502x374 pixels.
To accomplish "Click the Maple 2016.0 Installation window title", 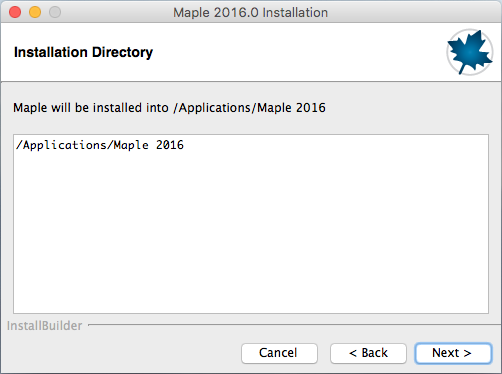I will [x=250, y=13].
